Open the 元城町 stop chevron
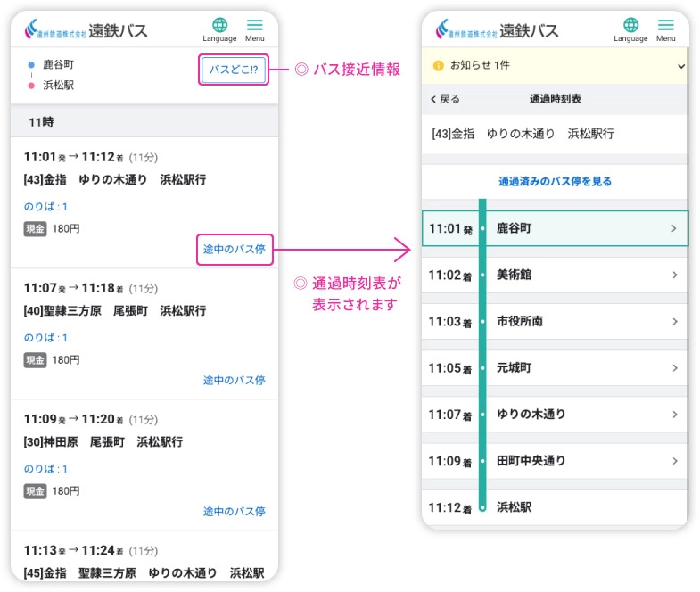 click(x=675, y=368)
